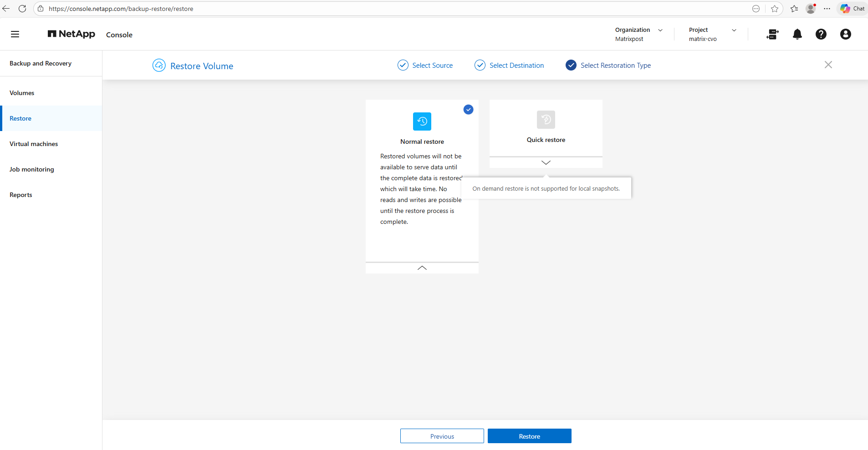This screenshot has width=868, height=450.
Task: Collapse the Normal restore description
Action: coord(422,268)
